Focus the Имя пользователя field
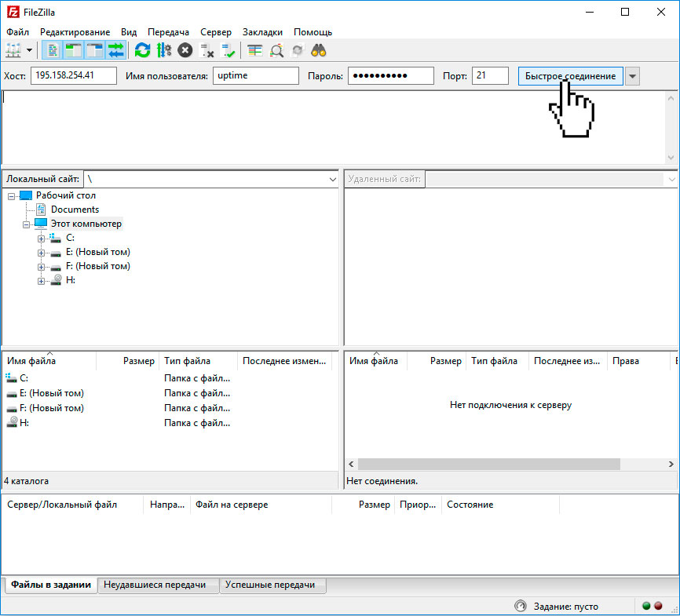This screenshot has width=680, height=616. (x=255, y=75)
